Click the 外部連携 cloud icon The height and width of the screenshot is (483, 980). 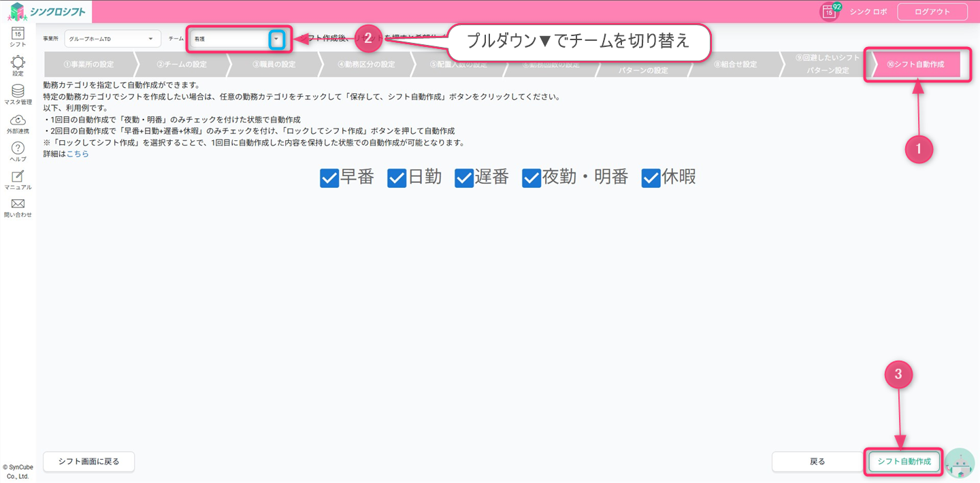[18, 120]
